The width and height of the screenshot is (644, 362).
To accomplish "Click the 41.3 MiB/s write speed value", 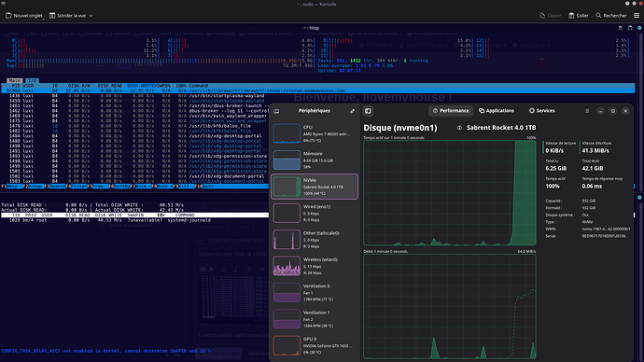I will click(x=595, y=150).
